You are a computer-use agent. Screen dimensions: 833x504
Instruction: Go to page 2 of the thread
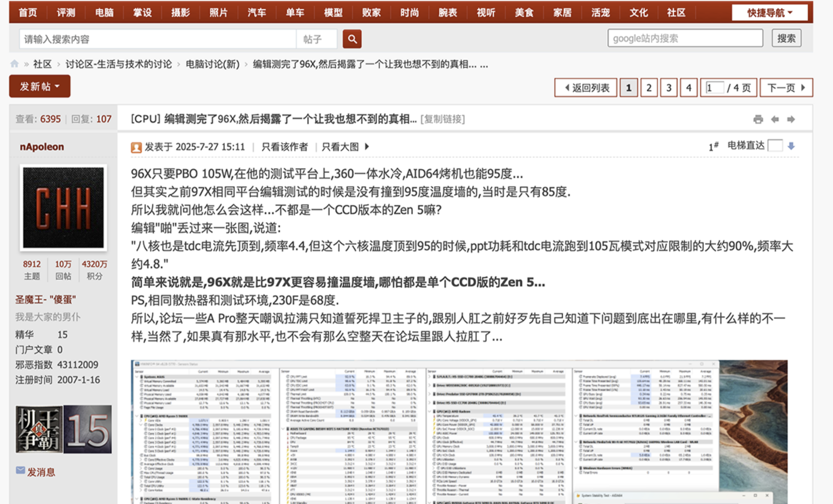point(649,87)
